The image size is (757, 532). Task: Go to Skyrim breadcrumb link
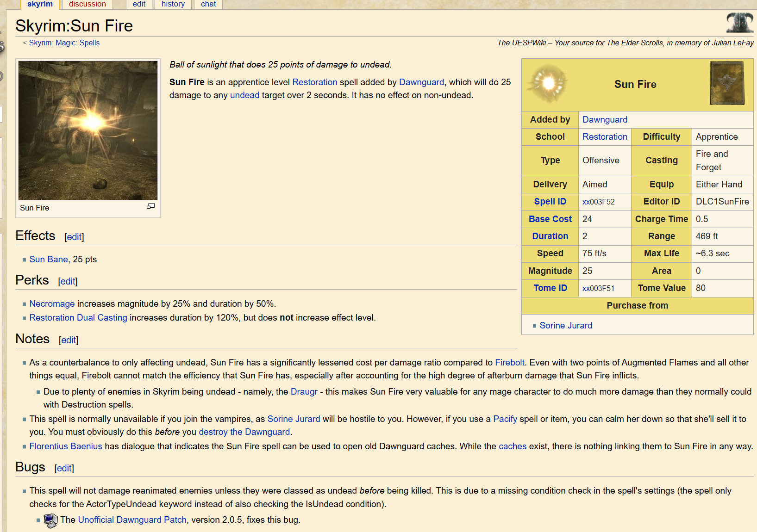click(x=40, y=43)
